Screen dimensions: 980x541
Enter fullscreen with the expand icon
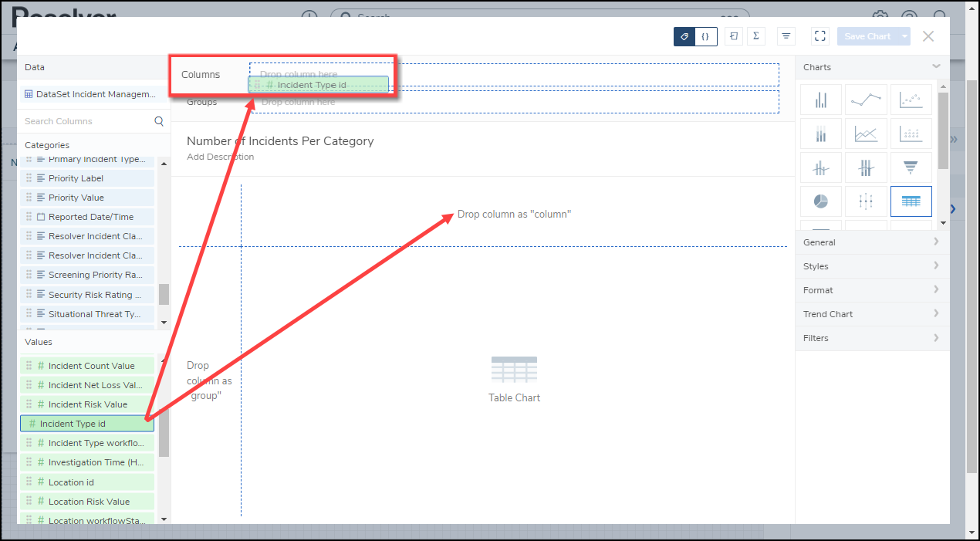820,36
